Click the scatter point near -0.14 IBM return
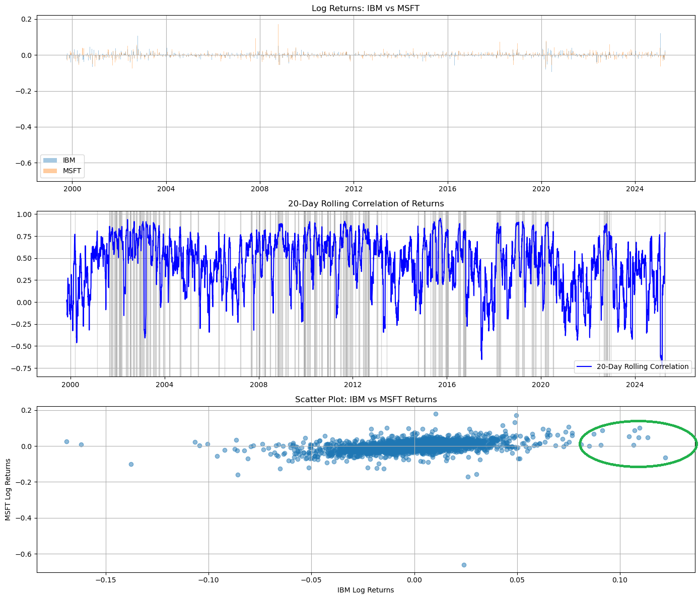 click(131, 464)
